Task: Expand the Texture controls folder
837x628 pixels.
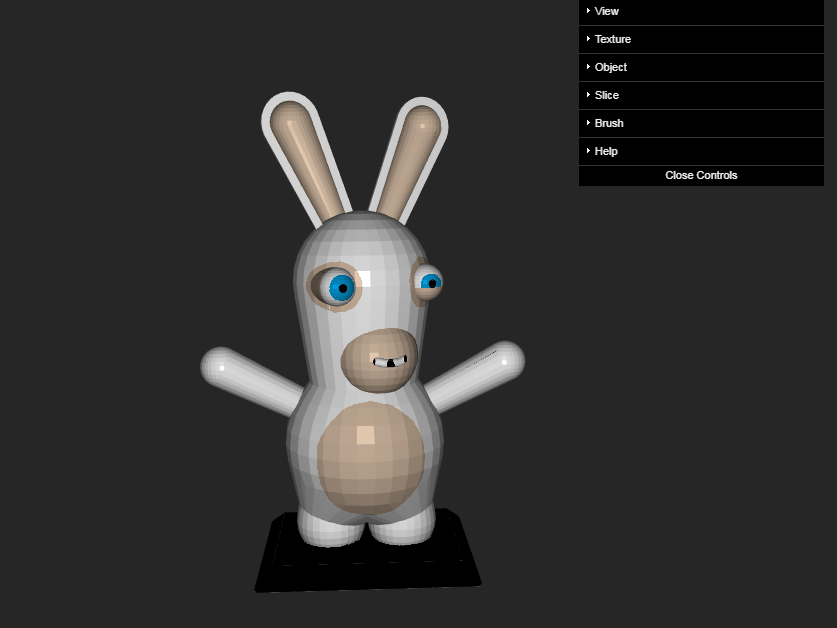Action: 701,40
